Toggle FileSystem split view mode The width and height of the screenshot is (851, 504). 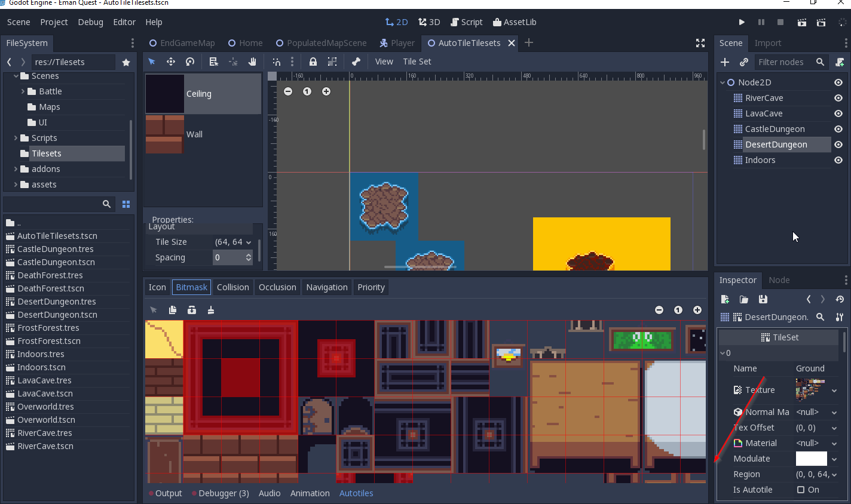(x=126, y=204)
